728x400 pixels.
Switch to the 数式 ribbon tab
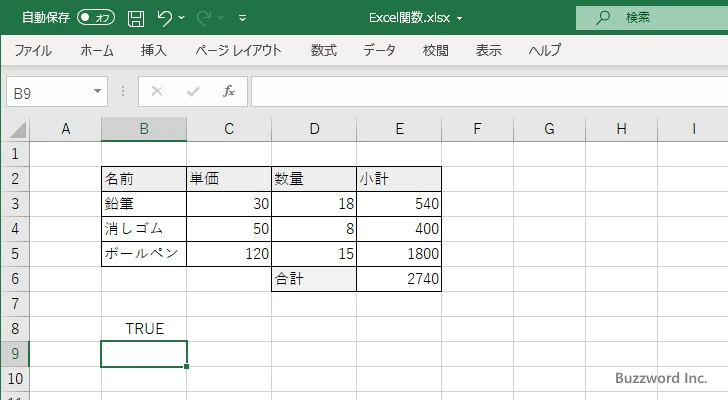tap(324, 50)
